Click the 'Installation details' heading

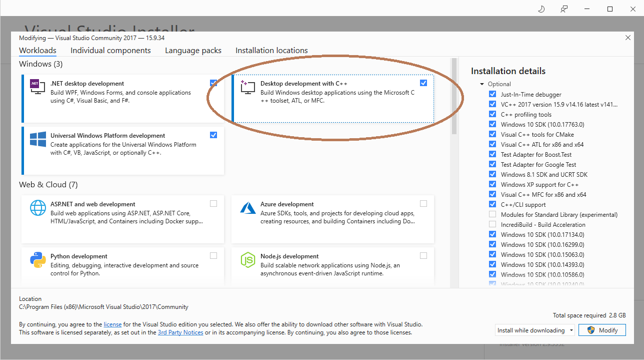tap(508, 71)
